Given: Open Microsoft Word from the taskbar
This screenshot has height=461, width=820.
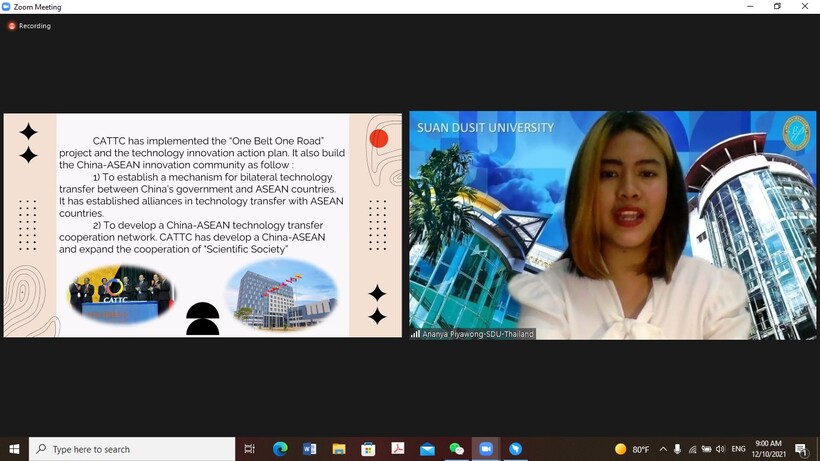Looking at the screenshot, I should [x=310, y=449].
